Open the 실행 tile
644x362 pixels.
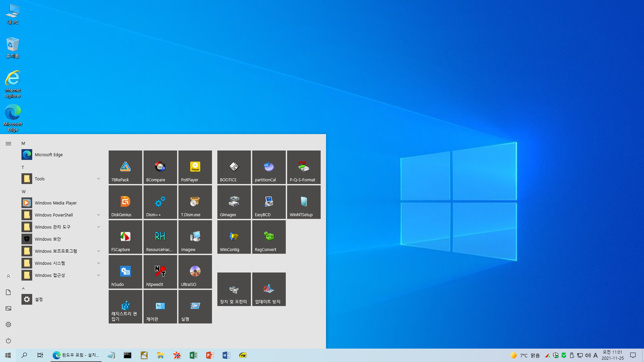pyautogui.click(x=195, y=307)
